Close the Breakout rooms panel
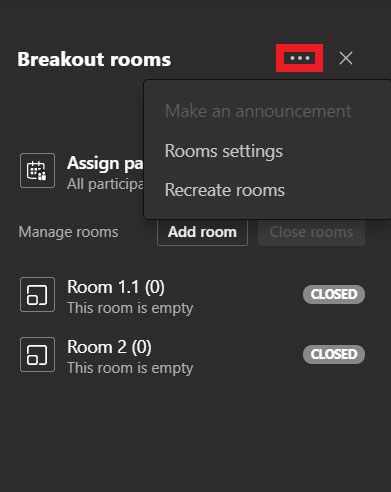Screen dimensions: 391x492 click(x=346, y=58)
